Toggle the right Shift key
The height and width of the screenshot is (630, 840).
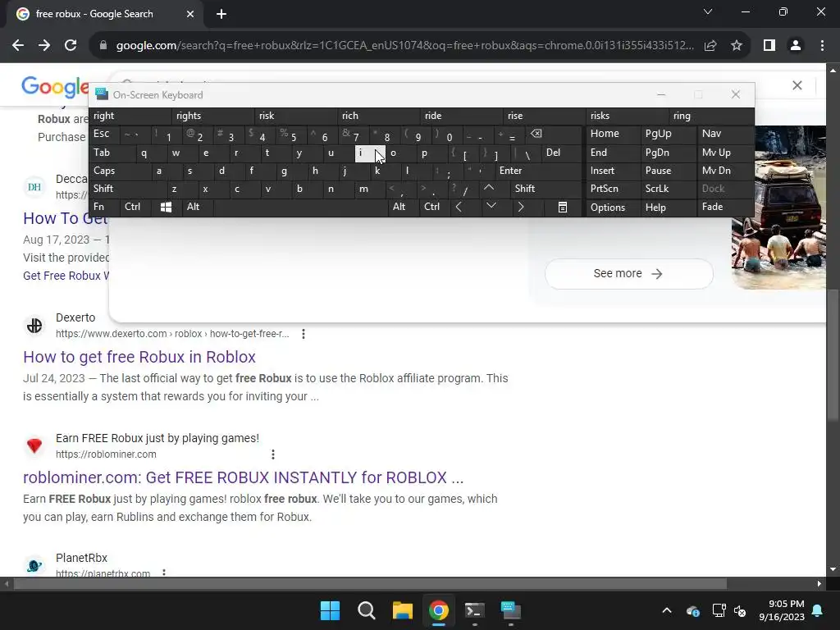546,189
